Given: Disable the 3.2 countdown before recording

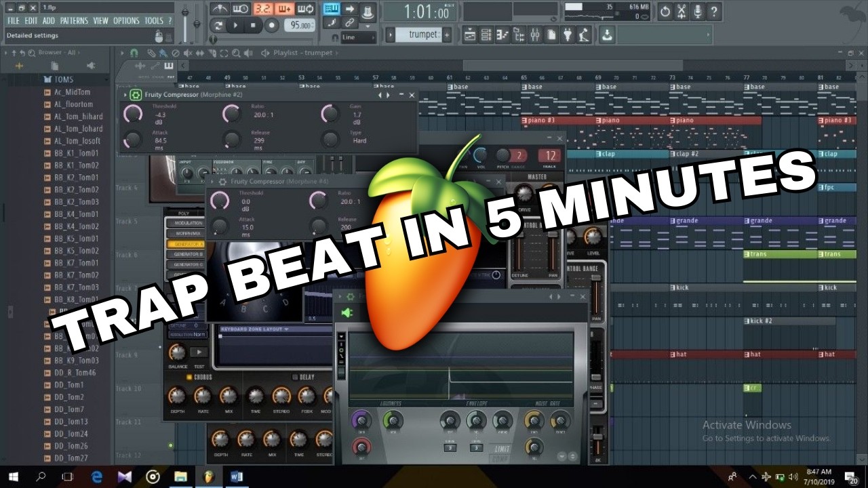Looking at the screenshot, I should (x=262, y=9).
